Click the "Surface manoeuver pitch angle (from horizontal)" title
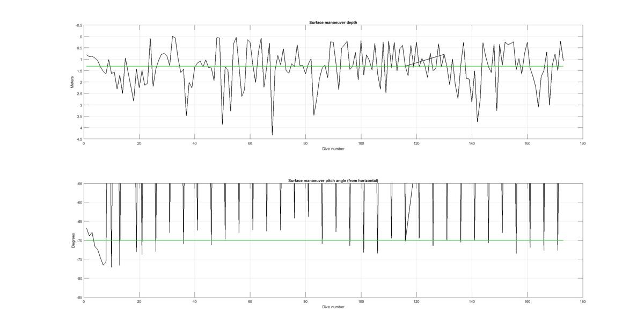 (333, 180)
